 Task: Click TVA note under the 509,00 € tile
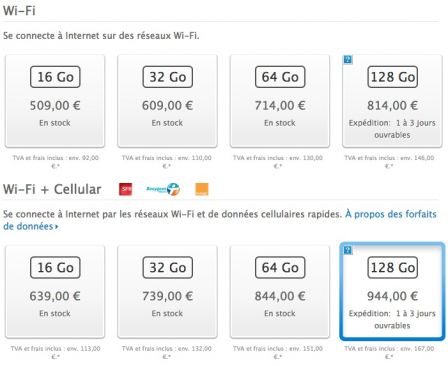pos(55,161)
